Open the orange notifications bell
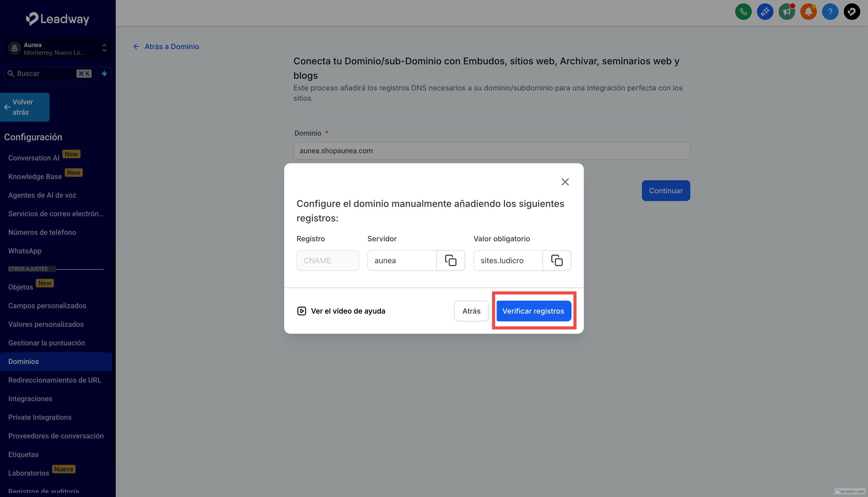This screenshot has width=868, height=497. pyautogui.click(x=808, y=12)
